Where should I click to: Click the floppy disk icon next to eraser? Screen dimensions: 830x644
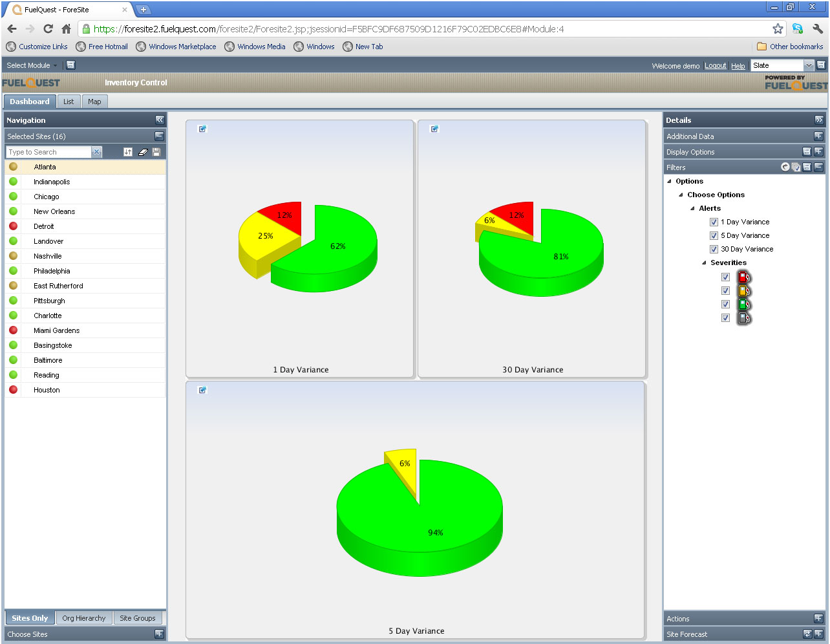pyautogui.click(x=156, y=152)
